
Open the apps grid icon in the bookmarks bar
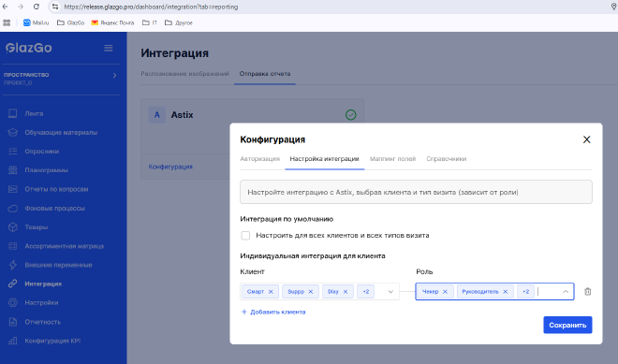(7, 22)
